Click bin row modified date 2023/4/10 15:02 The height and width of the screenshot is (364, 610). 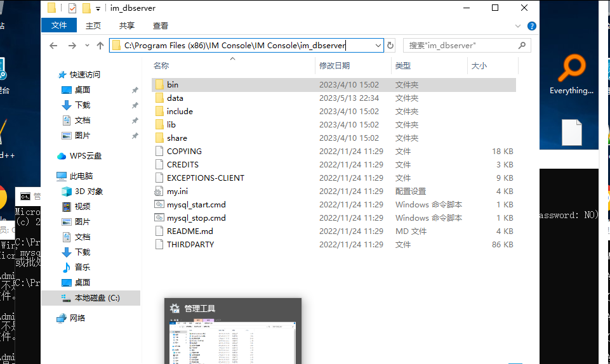tap(349, 85)
